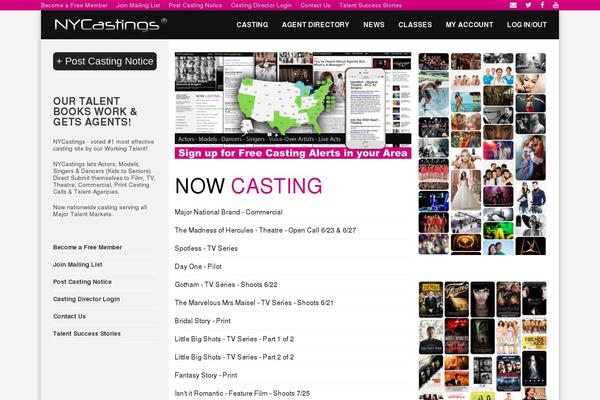The height and width of the screenshot is (400, 600).
Task: Click Join Mailing List in the pink top bar
Action: [138, 5]
